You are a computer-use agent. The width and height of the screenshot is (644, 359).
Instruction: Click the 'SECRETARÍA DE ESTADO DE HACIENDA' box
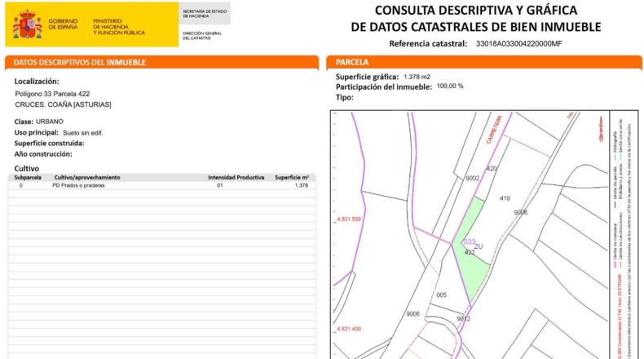(x=205, y=14)
